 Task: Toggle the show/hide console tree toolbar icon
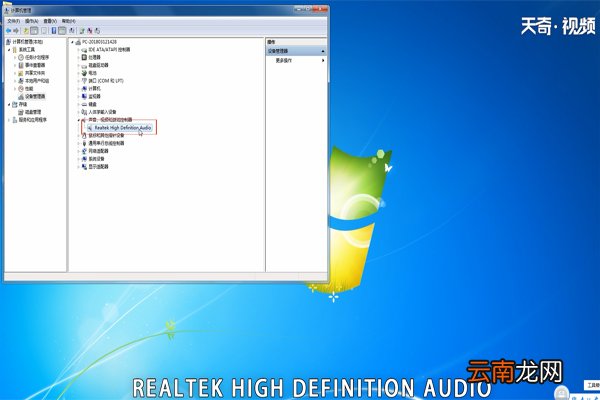click(x=34, y=31)
